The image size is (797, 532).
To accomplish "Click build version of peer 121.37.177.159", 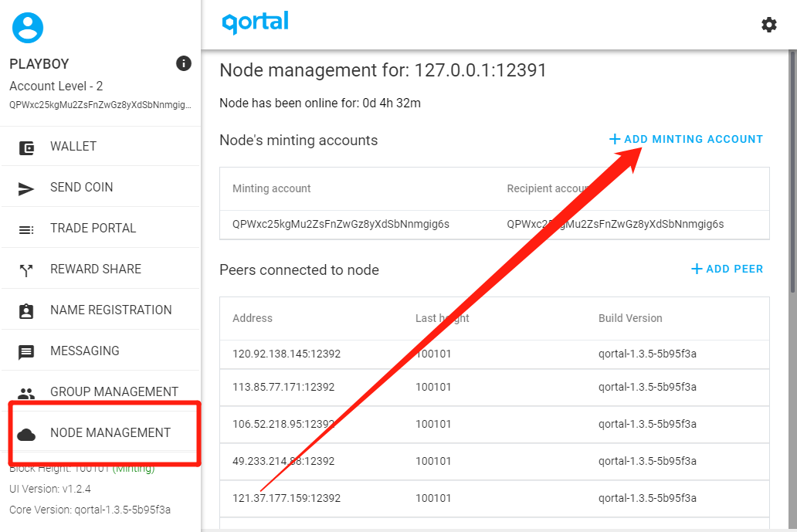I will 647,499.
